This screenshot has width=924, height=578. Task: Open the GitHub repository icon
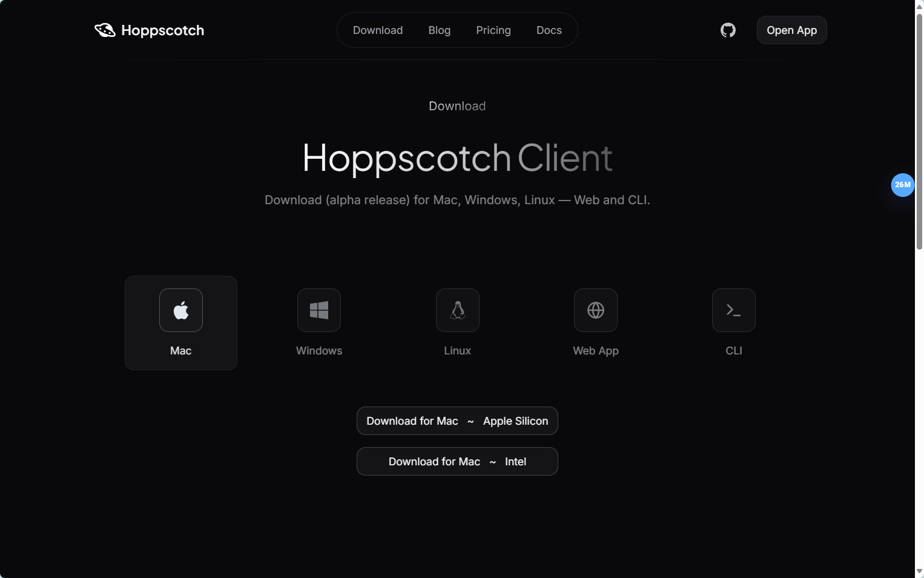(x=728, y=30)
